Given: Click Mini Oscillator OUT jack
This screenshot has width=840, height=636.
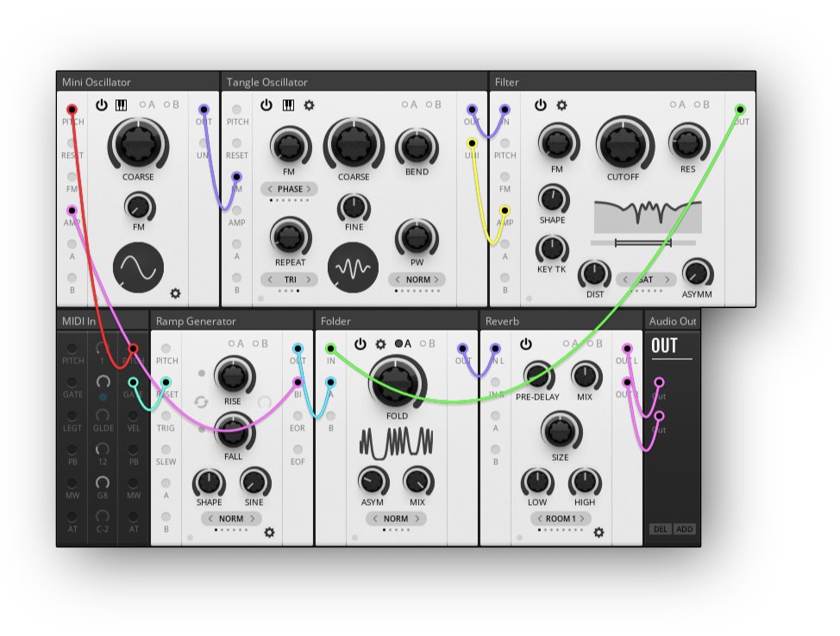Looking at the screenshot, I should point(204,110).
